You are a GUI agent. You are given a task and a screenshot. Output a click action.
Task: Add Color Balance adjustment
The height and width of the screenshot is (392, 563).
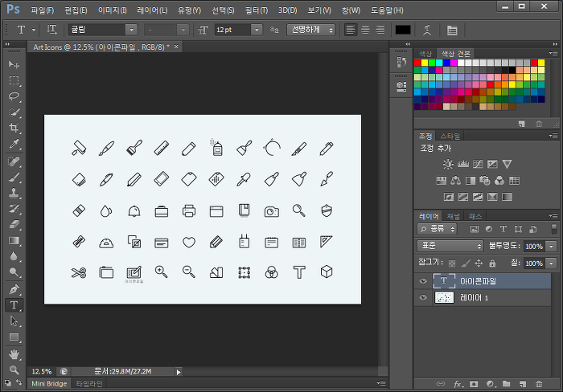456,181
